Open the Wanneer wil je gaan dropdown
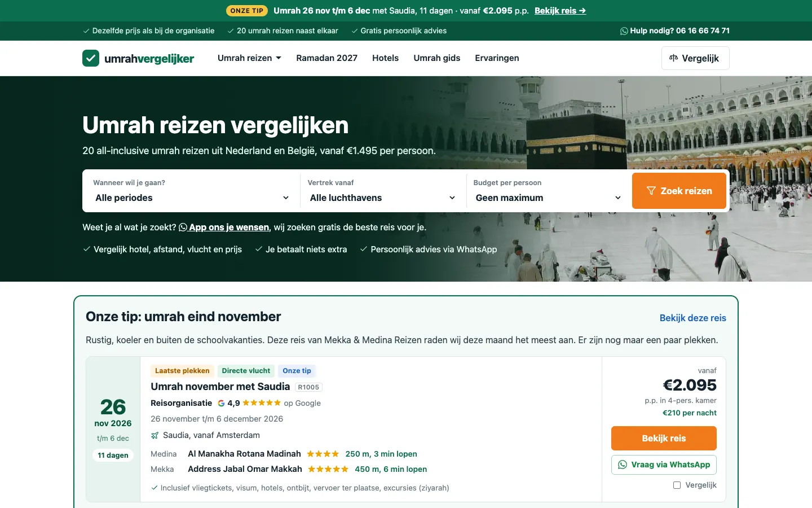Image resolution: width=812 pixels, height=508 pixels. pos(192,198)
